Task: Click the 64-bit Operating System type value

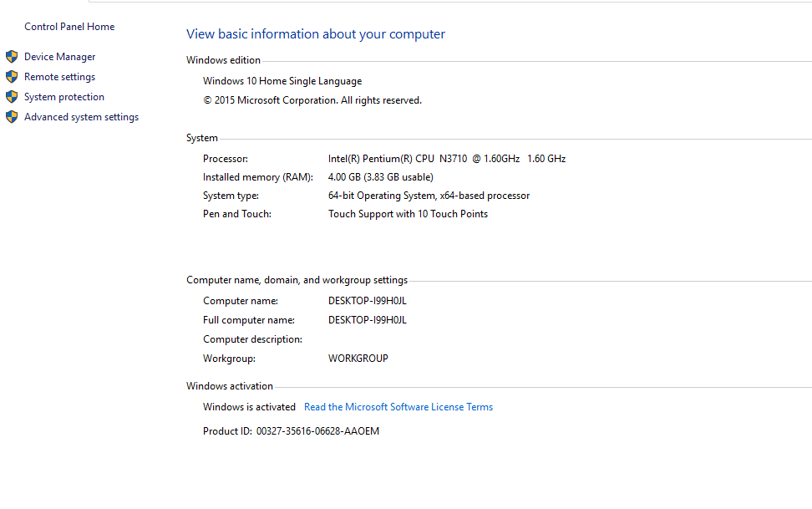Action: click(x=429, y=196)
